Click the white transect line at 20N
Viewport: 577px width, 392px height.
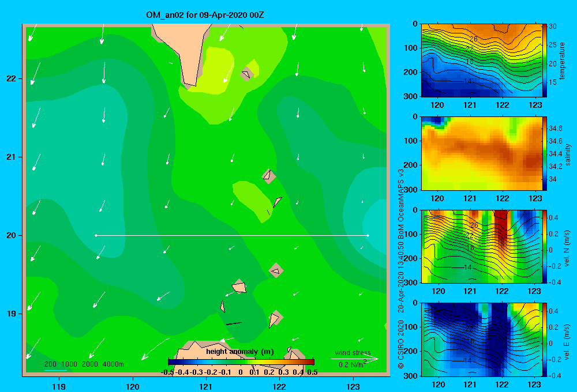(x=232, y=235)
